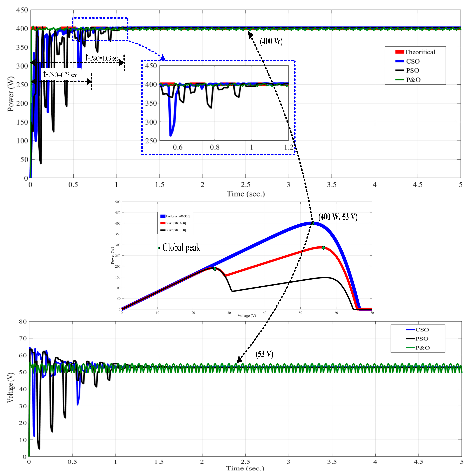Viewport: 472px width, 476px height.
Task: Click the 0.8 tick label in the inset
Action: click(215, 147)
